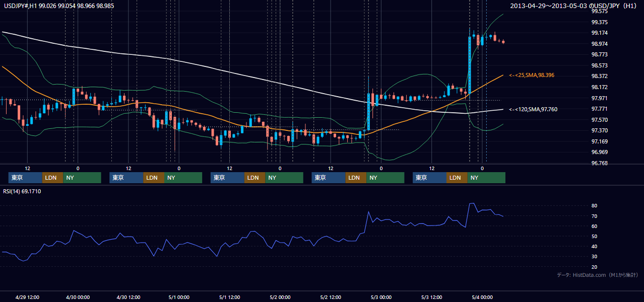Image resolution: width=644 pixels, height=302 pixels.
Task: Click the 5/3 00:00 date label
Action: [381, 297]
